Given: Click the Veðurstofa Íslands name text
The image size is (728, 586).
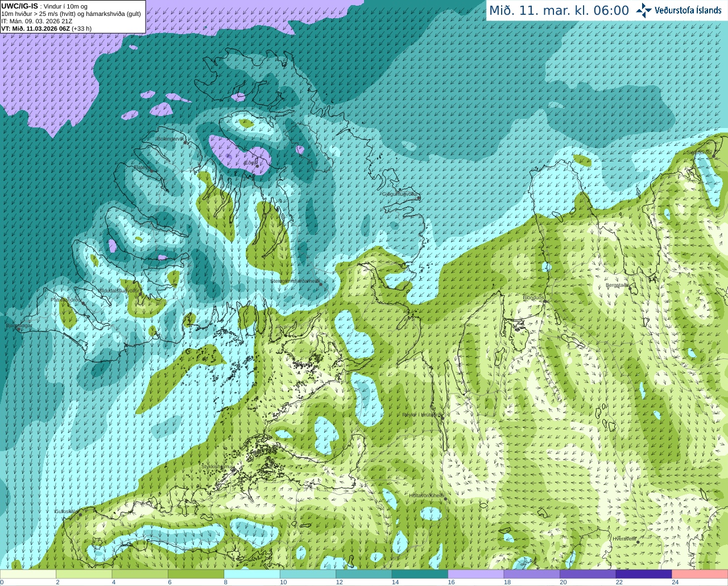Looking at the screenshot, I should point(688,10).
